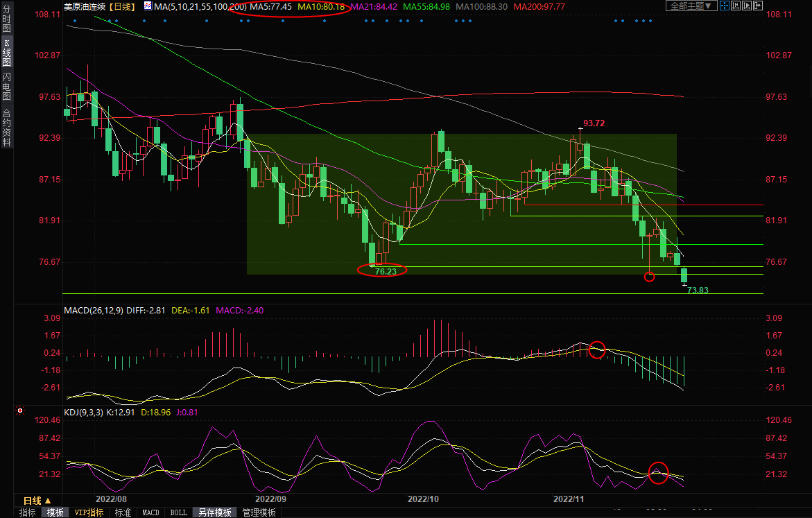The image size is (812, 518).
Task: Open the 合约资料 sidebar tab
Action: pyautogui.click(x=7, y=127)
